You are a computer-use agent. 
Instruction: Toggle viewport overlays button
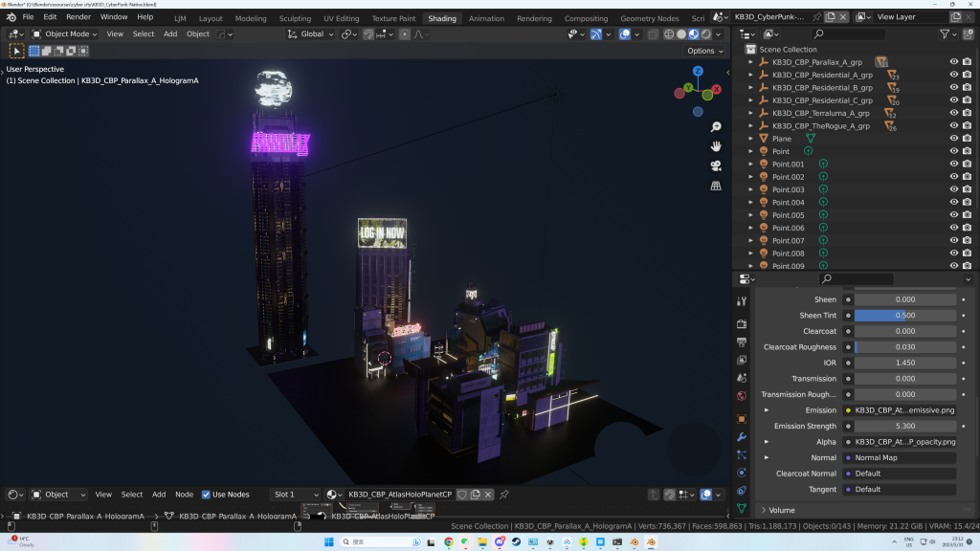pos(624,34)
